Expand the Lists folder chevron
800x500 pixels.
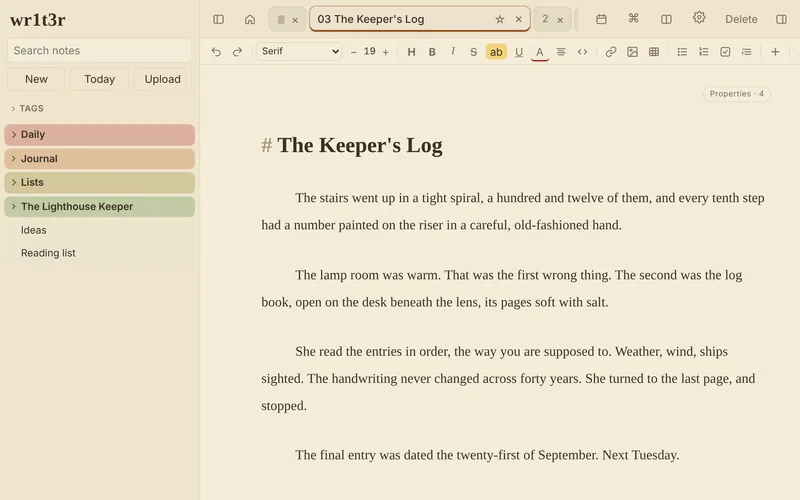(x=14, y=182)
